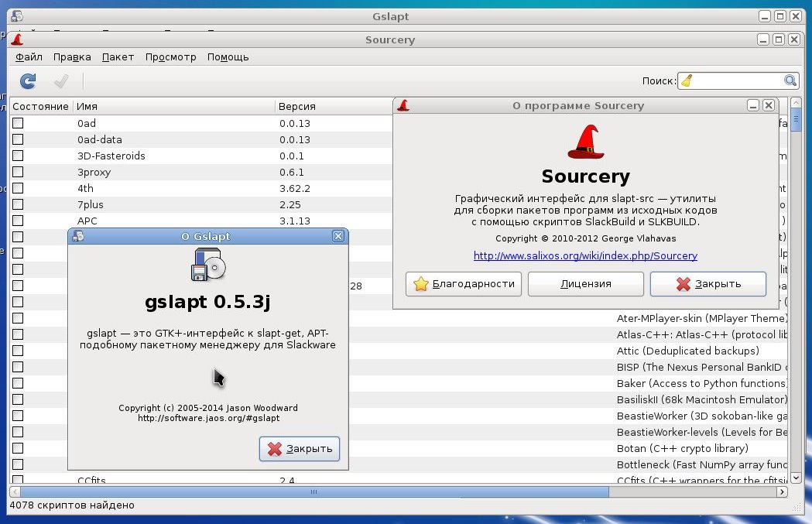
Task: Open the Пакет menu
Action: (118, 57)
